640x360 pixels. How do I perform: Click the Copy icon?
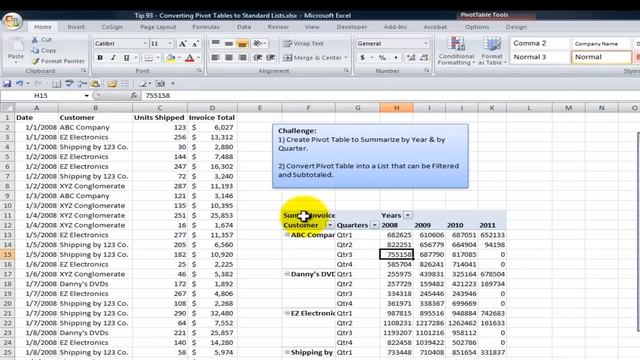click(x=35, y=50)
